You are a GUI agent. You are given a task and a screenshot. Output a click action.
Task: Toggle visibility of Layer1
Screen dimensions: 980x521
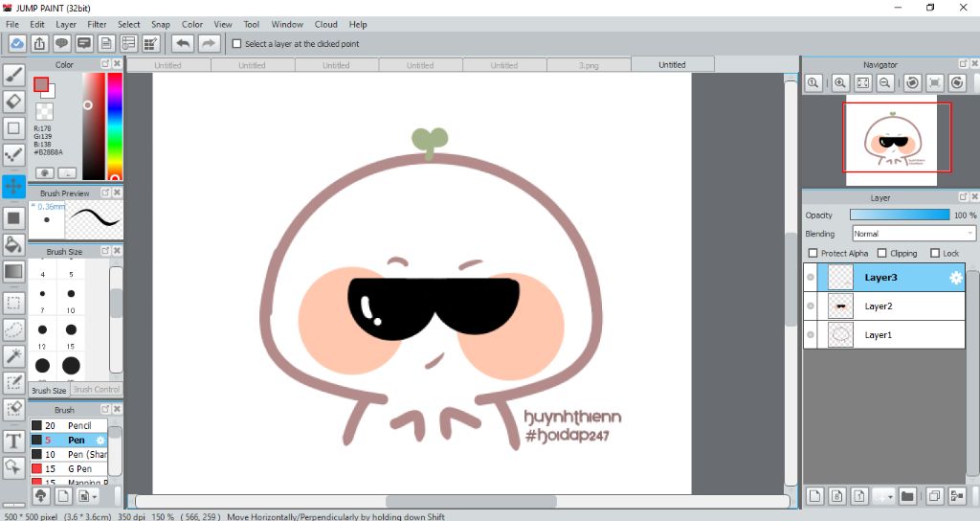811,334
